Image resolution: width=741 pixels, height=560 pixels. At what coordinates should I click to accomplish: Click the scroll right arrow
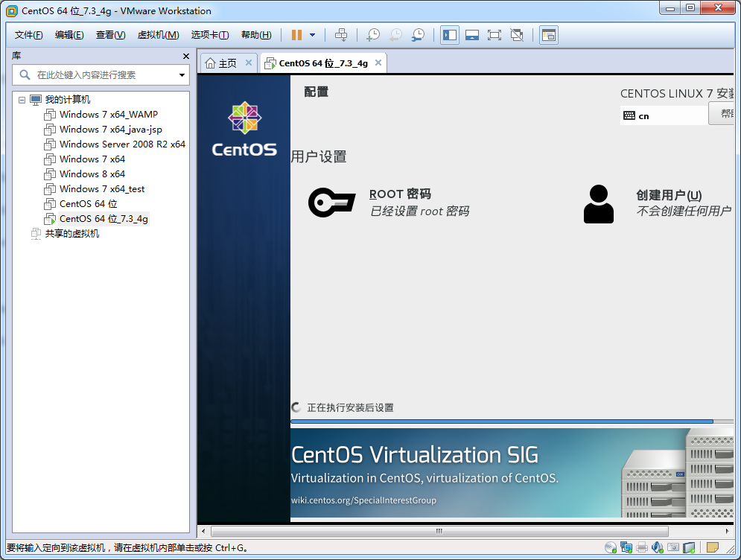point(728,531)
